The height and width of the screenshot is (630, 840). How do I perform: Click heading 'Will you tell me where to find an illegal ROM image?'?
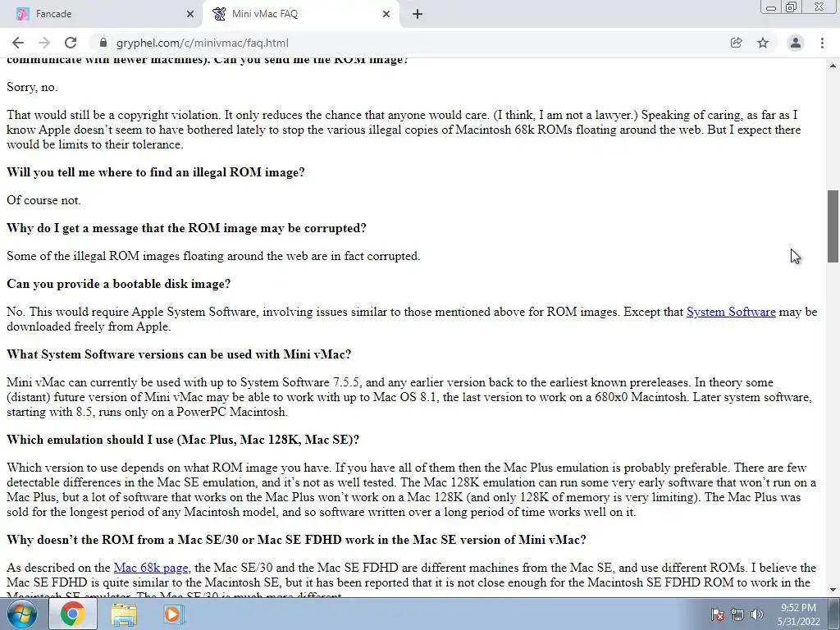(x=155, y=172)
